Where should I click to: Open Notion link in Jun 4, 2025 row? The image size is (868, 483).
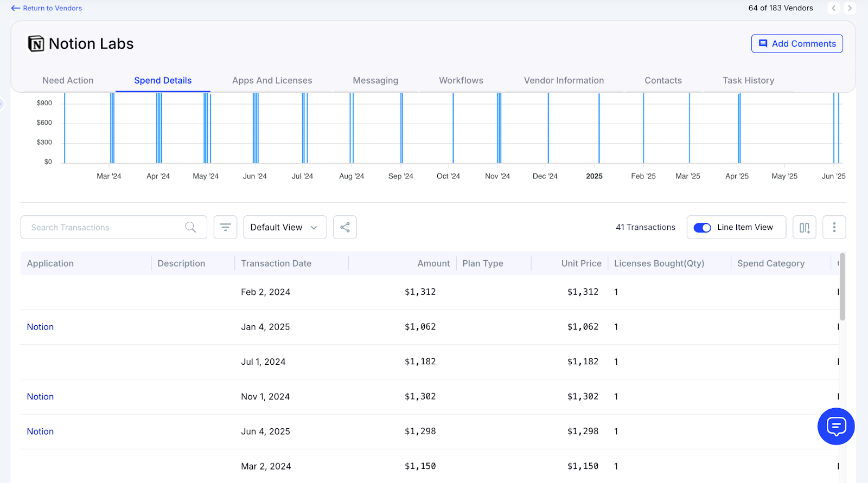coord(40,432)
